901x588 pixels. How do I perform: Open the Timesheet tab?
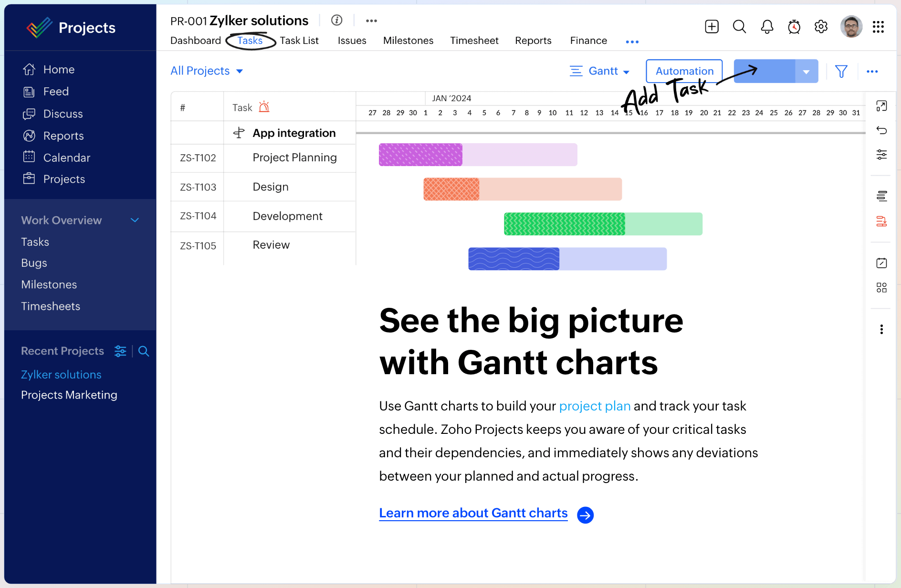pos(474,41)
